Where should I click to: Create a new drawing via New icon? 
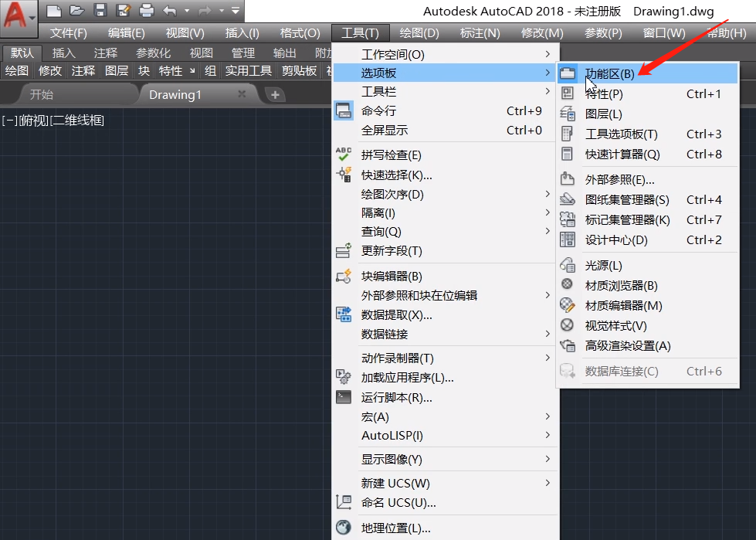[54, 10]
